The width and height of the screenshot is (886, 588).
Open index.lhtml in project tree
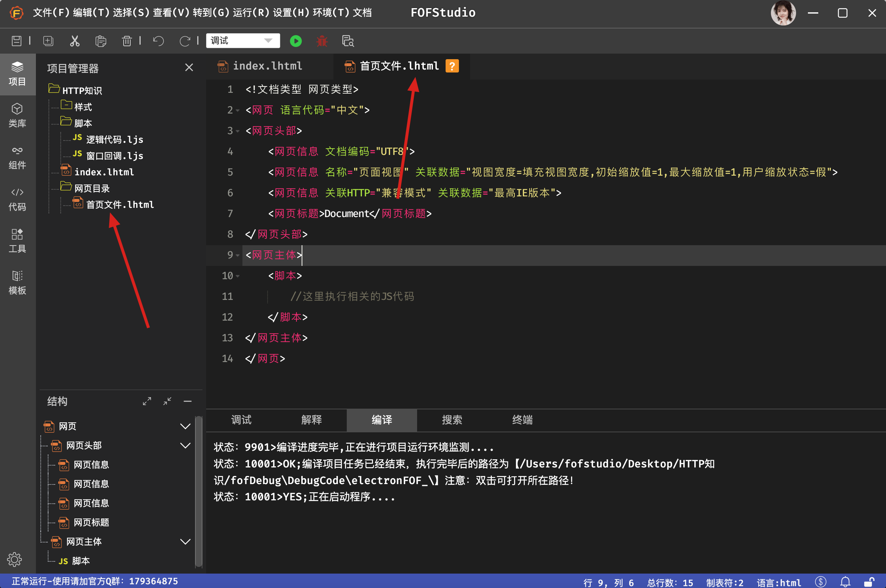coord(104,172)
